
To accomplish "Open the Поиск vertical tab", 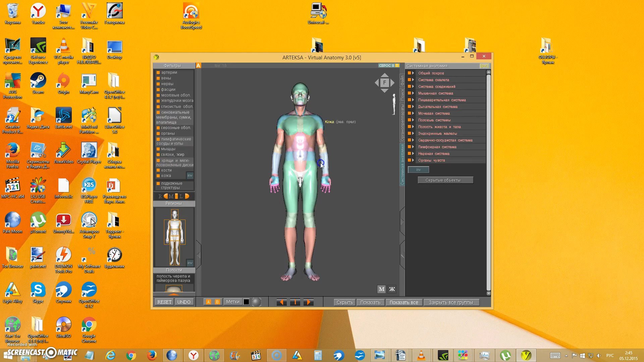I will click(402, 95).
